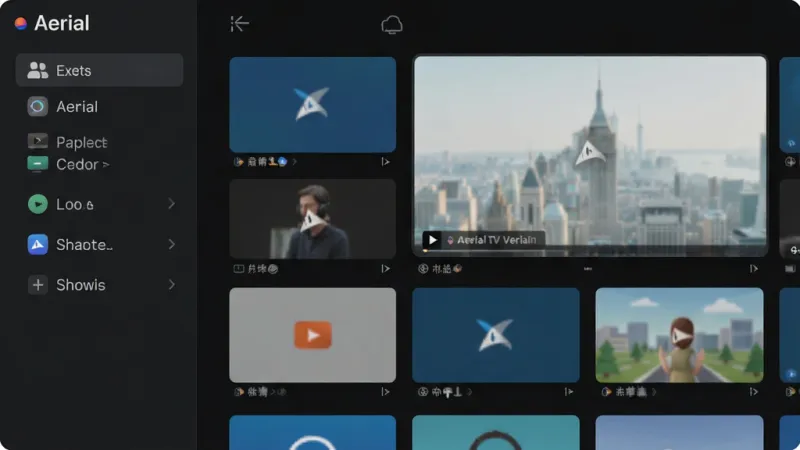Open the top blue logo thumbnail
This screenshot has height=450, width=800.
[313, 105]
